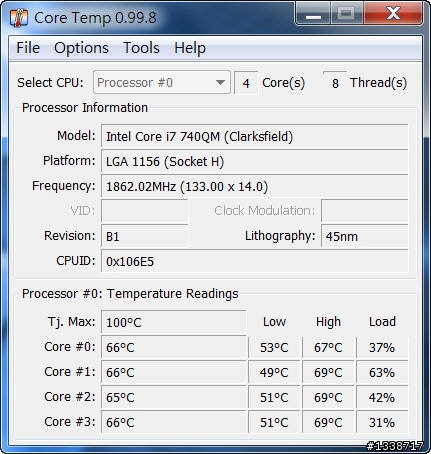Click the Processor Information group label
431x454 pixels.
tap(85, 108)
